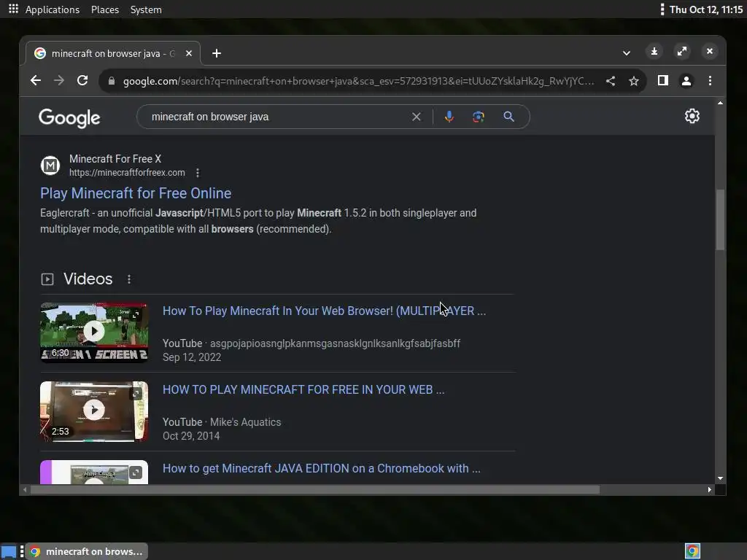The width and height of the screenshot is (747, 560).
Task: Click the Chrome tray icon on bottom panel
Action: 693,551
